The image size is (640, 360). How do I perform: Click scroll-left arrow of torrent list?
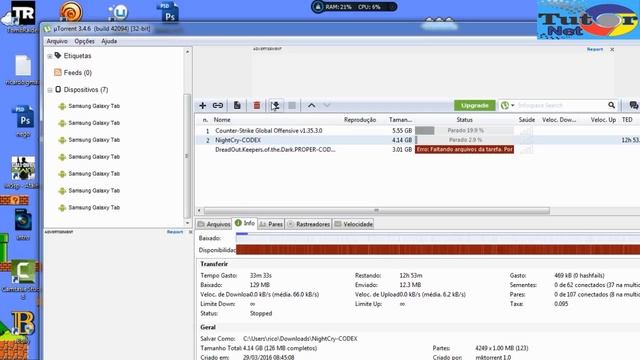pos(200,211)
